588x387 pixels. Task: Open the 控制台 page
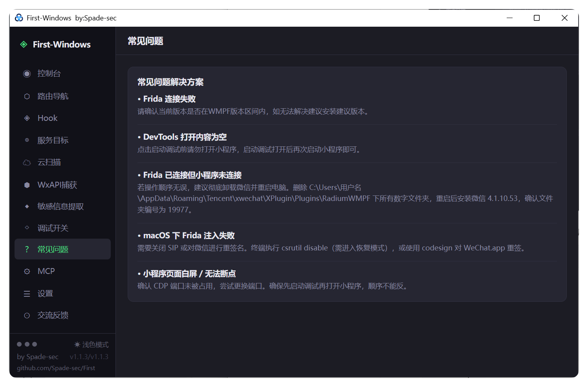click(62, 73)
